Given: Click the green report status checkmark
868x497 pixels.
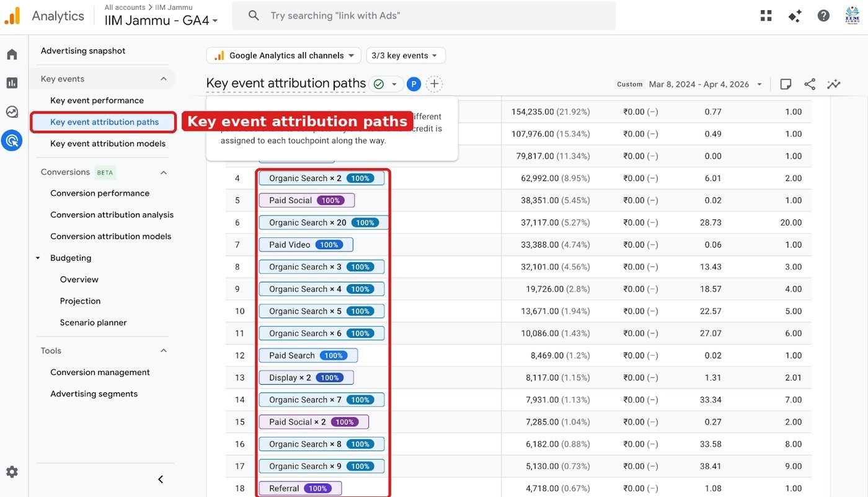Looking at the screenshot, I should pos(379,84).
